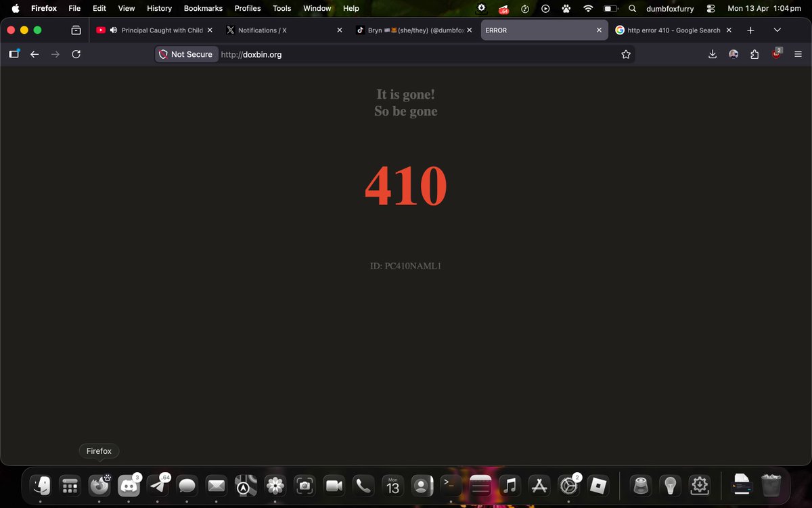Click the battery status icon
The width and height of the screenshot is (812, 508).
[611, 9]
